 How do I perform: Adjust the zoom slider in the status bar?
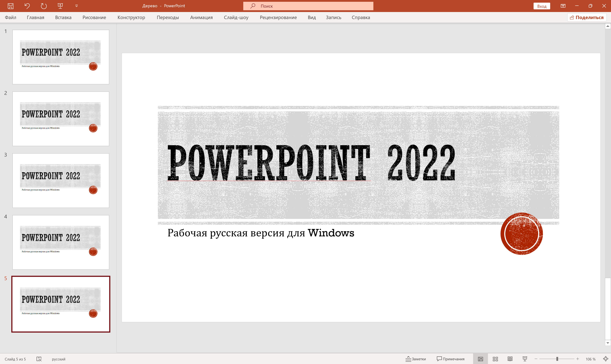tap(557, 359)
